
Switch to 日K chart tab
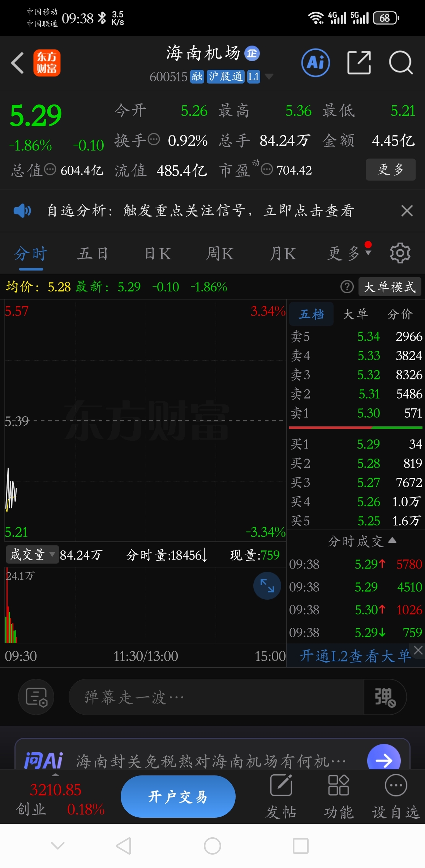158,254
